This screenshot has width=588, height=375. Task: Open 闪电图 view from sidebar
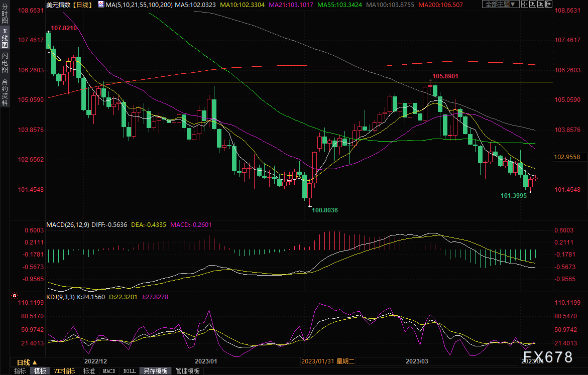point(5,63)
